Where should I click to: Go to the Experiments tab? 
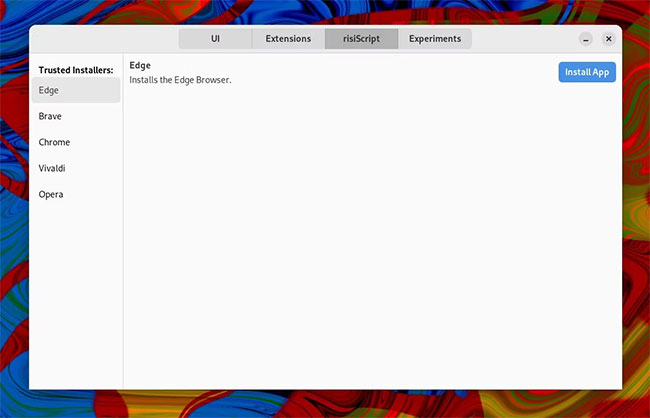435,39
